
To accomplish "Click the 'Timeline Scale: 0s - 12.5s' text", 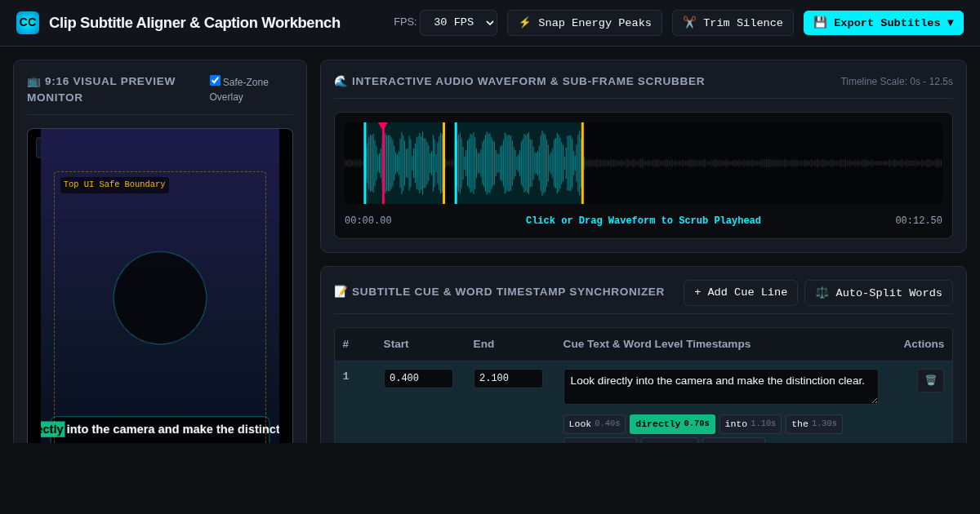I will pyautogui.click(x=897, y=82).
